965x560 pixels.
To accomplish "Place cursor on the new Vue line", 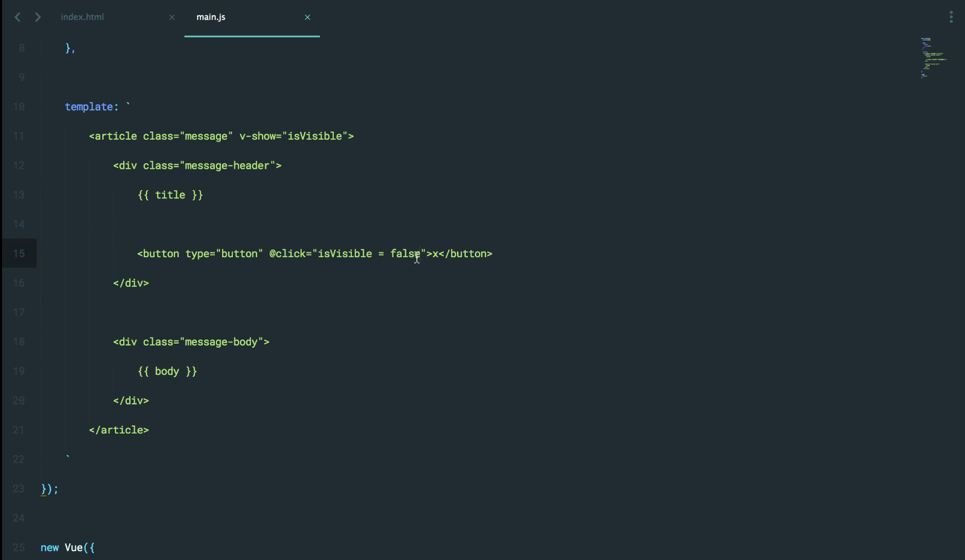I will point(68,548).
